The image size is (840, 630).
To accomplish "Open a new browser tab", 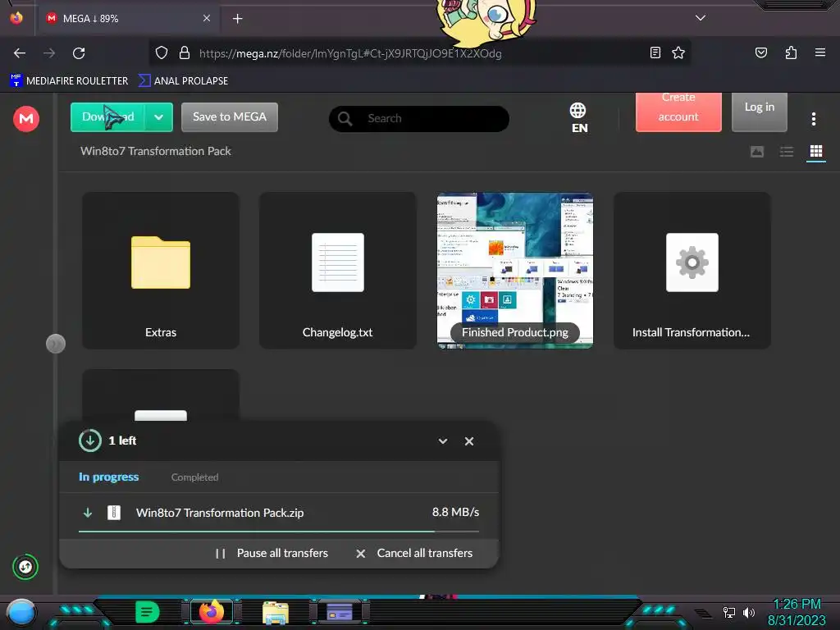I will (237, 19).
